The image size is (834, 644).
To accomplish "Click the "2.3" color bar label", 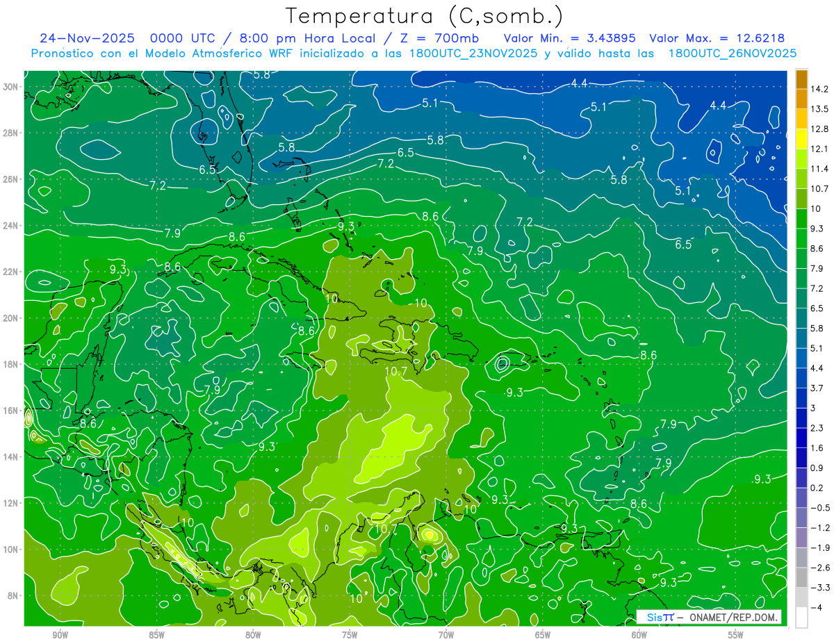I will (817, 428).
